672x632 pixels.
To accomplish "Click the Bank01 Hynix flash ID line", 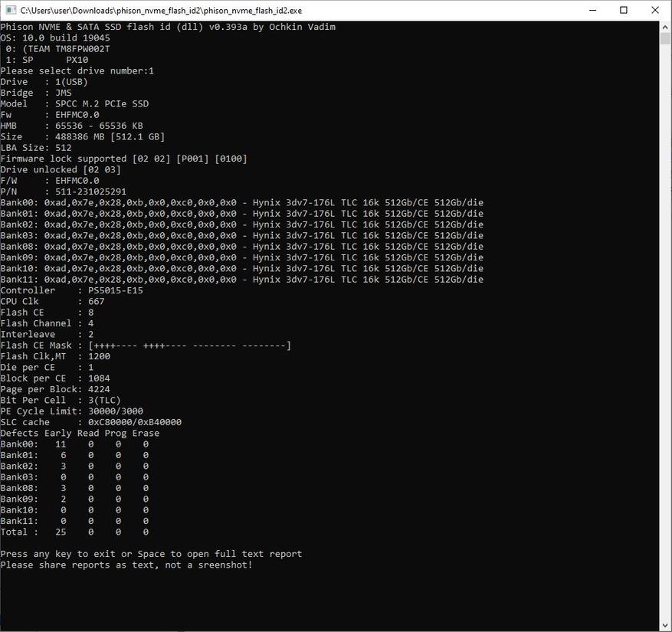I will coord(242,214).
